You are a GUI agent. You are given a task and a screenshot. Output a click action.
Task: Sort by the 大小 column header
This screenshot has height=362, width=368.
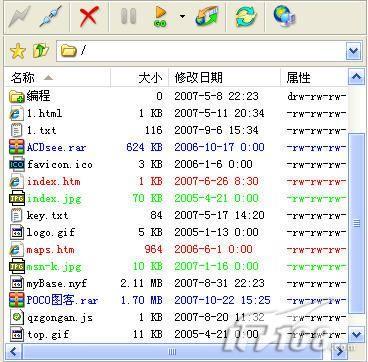coord(139,78)
